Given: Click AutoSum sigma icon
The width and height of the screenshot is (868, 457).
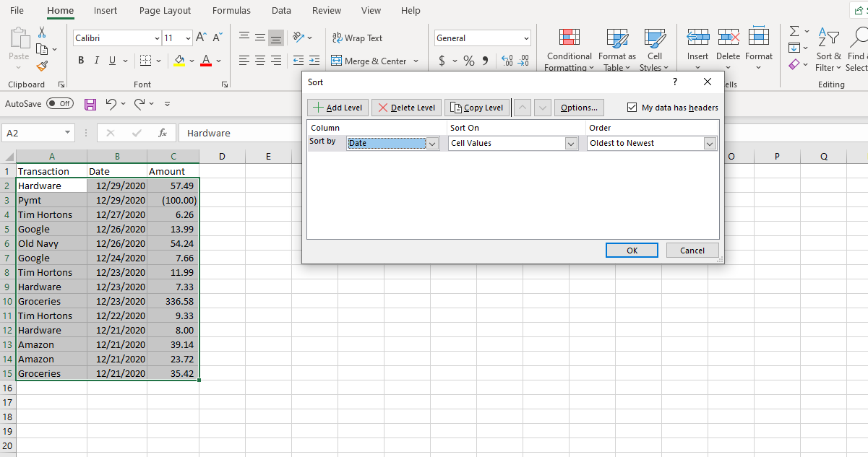Looking at the screenshot, I should click(x=794, y=32).
